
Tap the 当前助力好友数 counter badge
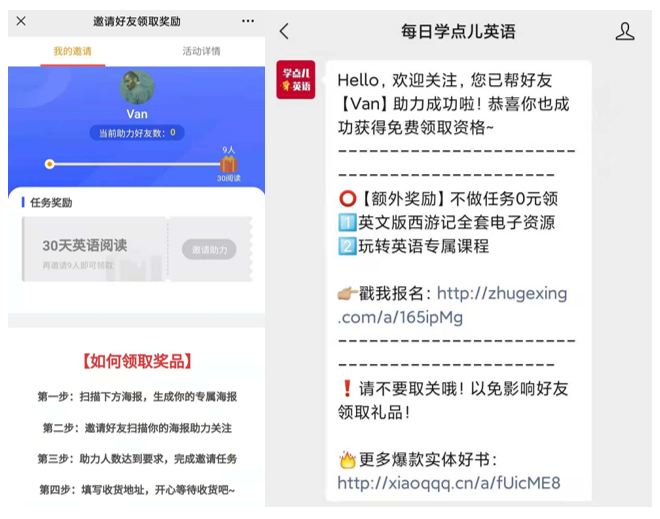(x=137, y=133)
